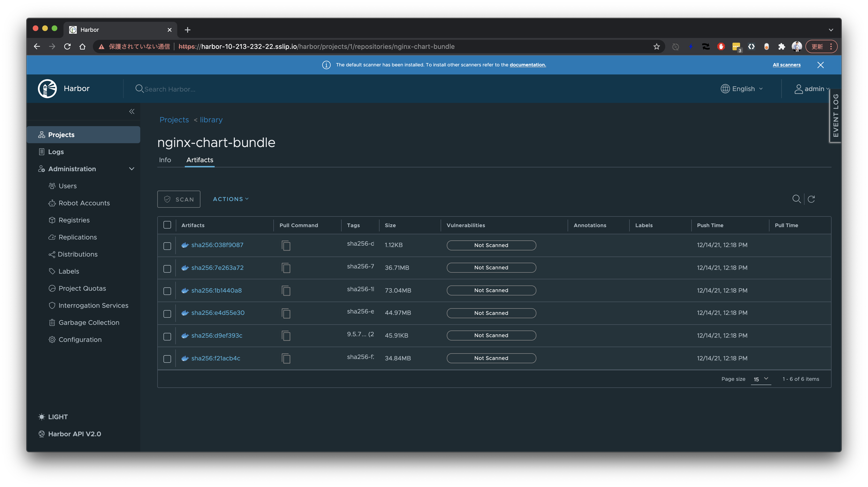Copy pull command for sha256:1b1440a8
The height and width of the screenshot is (487, 868).
[x=286, y=290]
